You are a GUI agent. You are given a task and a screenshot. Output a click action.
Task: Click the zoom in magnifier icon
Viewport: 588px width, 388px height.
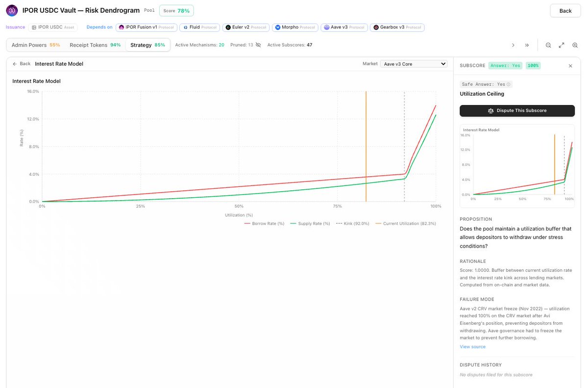pyautogui.click(x=575, y=45)
